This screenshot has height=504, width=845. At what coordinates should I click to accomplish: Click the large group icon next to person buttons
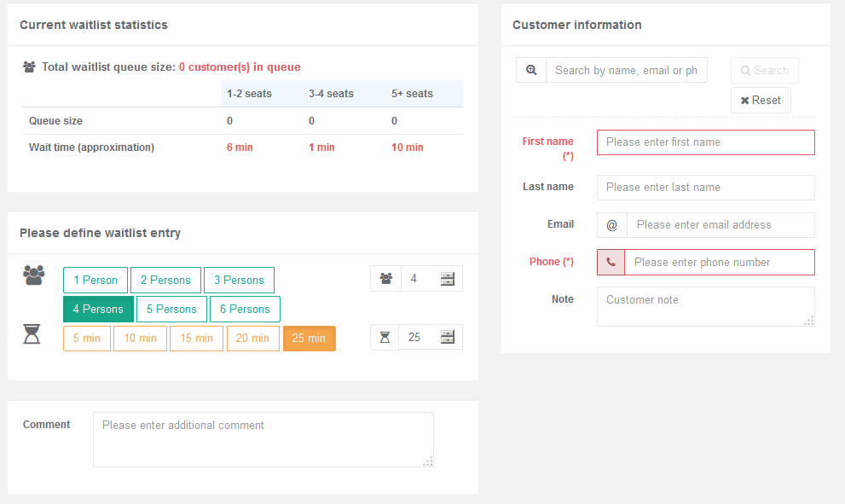click(x=33, y=275)
